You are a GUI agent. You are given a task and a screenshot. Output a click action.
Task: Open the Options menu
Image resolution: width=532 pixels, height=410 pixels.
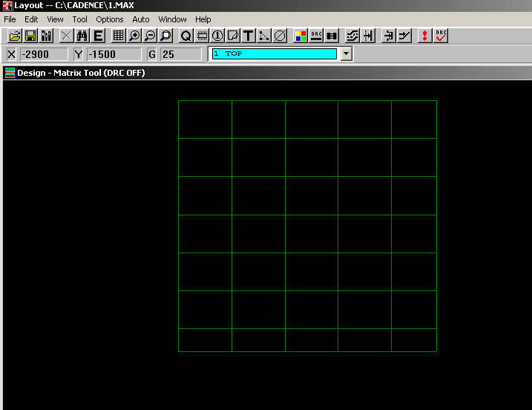110,19
